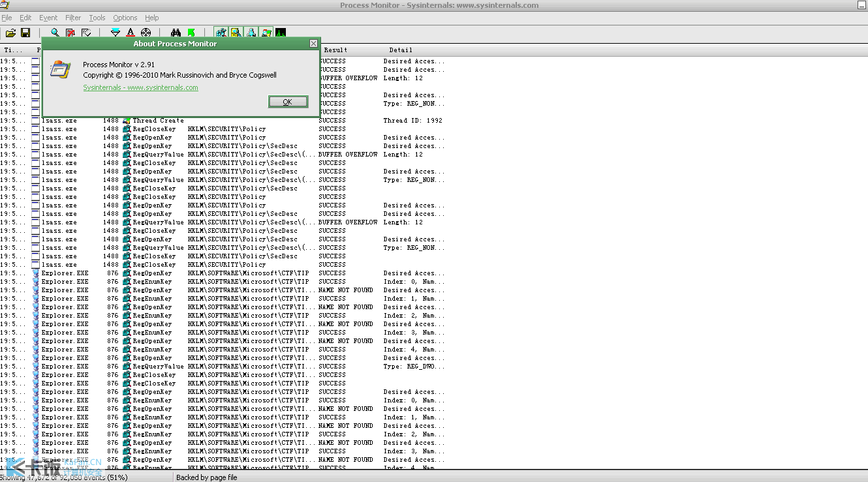
Task: Click the Process Monitor logo in About dialog
Action: point(60,69)
